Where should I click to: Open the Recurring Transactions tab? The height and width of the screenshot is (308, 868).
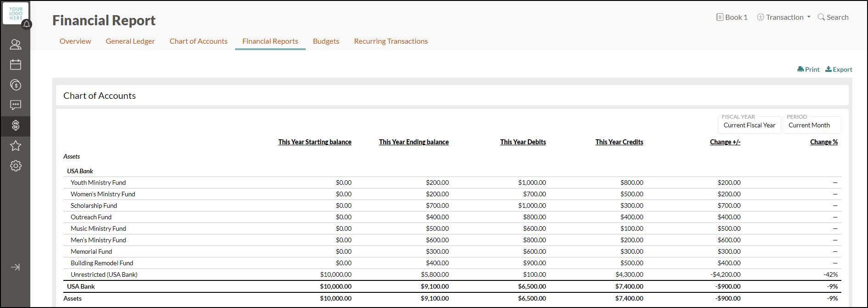(x=391, y=41)
